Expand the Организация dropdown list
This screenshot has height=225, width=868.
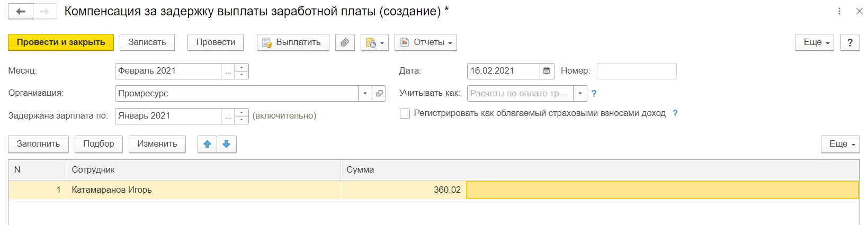click(x=365, y=94)
